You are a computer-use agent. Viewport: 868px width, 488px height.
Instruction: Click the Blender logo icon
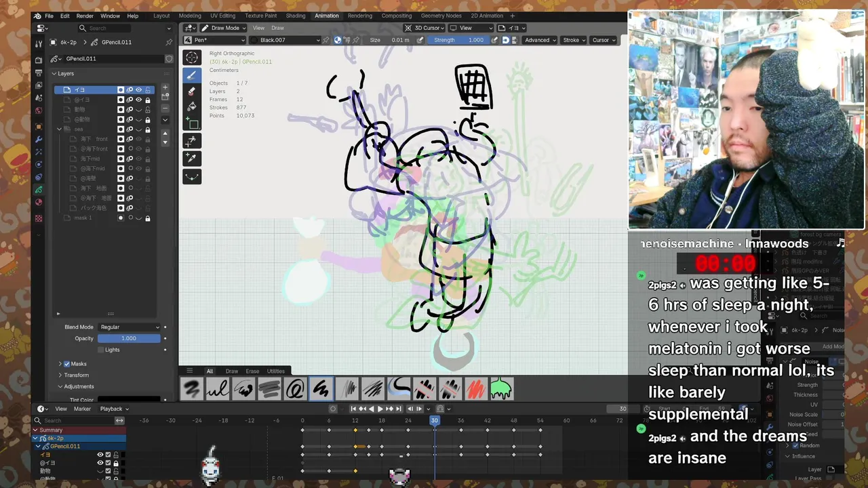(37, 16)
